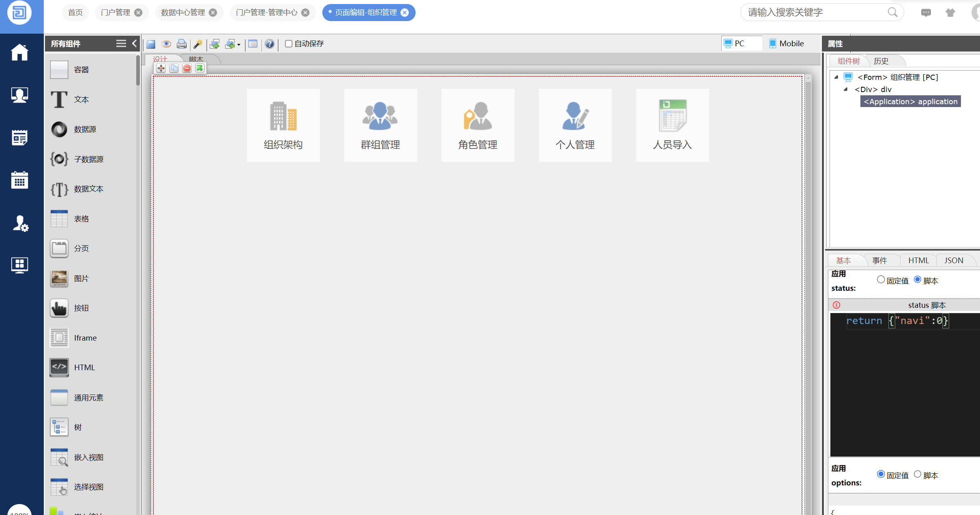The height and width of the screenshot is (515, 980).
Task: Click the magic wand toolbar icon
Action: click(x=198, y=44)
